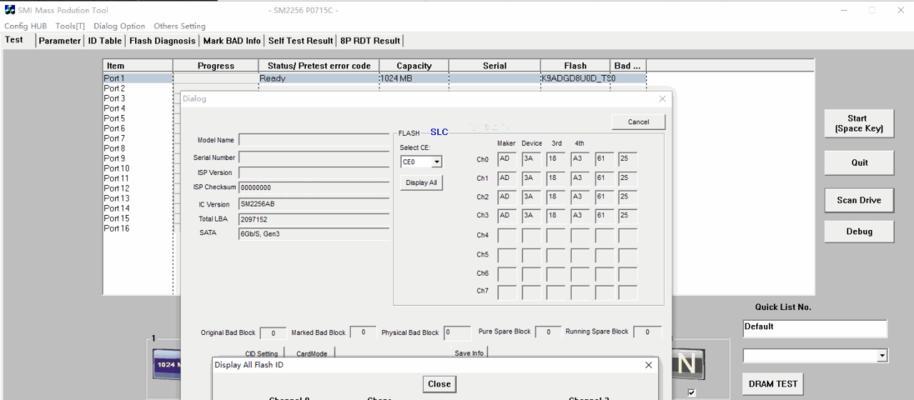Click the Status/ Pretest error code header
This screenshot has width=914, height=400.
(319, 66)
